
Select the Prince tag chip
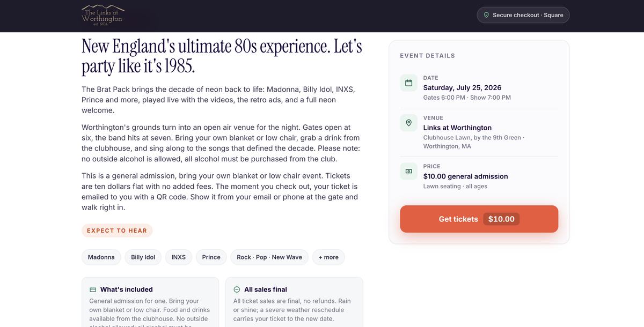pyautogui.click(x=211, y=257)
